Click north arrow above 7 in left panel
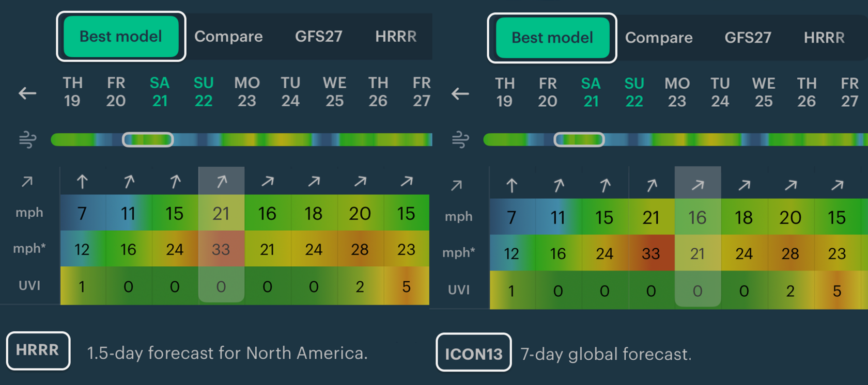 82,181
